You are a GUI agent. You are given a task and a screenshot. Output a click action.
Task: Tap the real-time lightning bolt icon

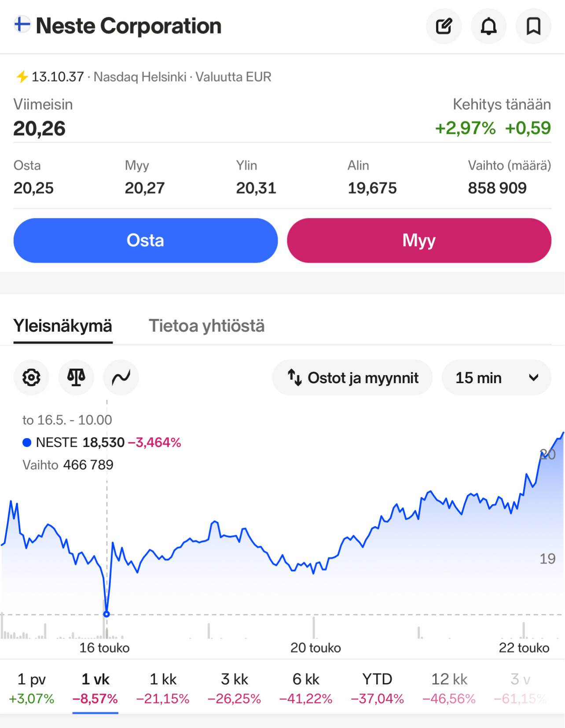click(x=22, y=77)
